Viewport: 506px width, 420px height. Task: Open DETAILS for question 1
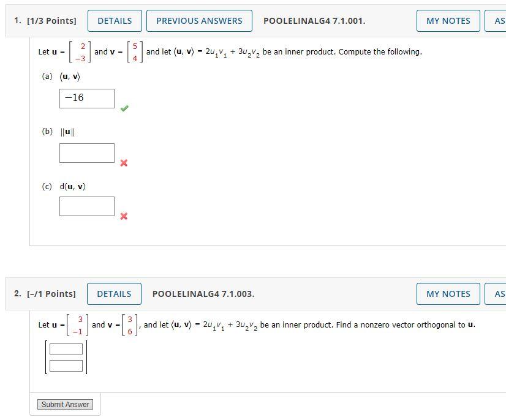(114, 20)
